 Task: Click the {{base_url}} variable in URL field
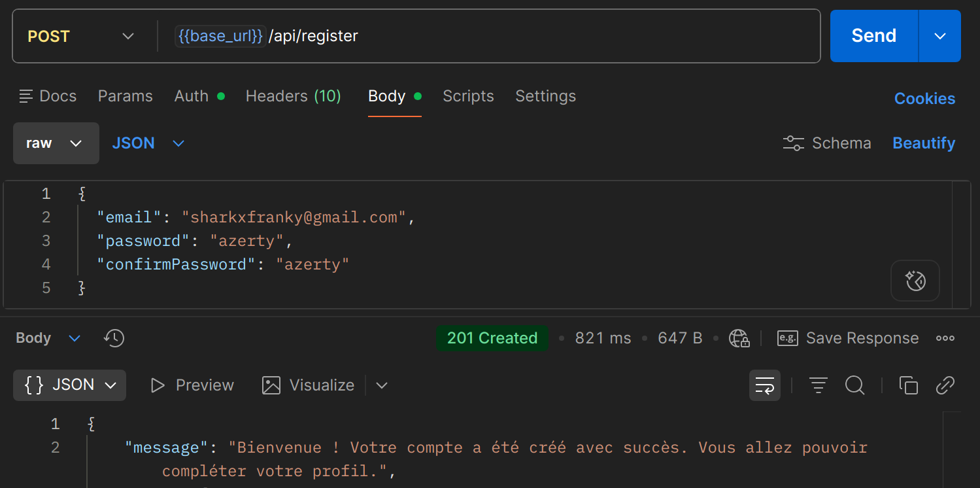point(220,35)
